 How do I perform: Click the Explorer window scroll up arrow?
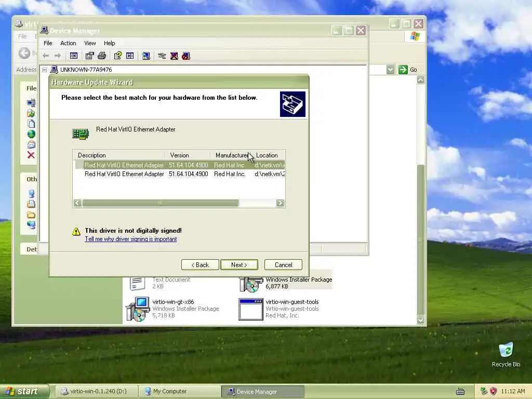pos(420,79)
